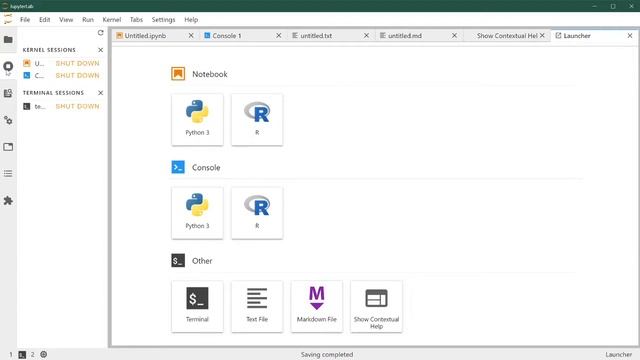Click the Console section icon
Viewport: 640px width, 360px height.
178,167
